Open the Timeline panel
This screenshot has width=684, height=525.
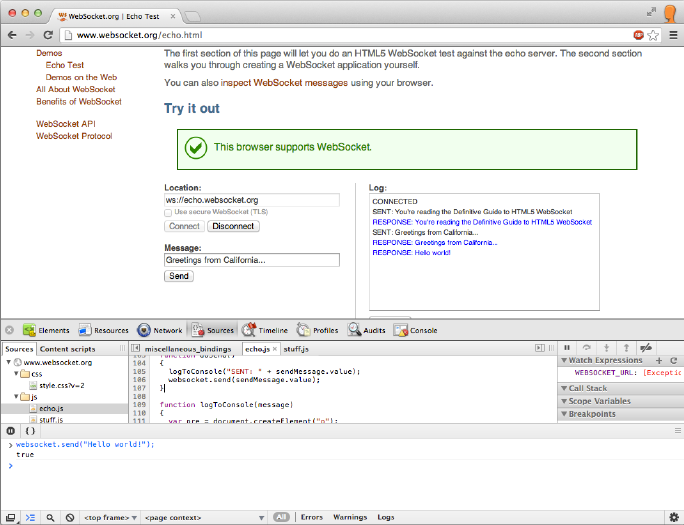click(x=265, y=330)
